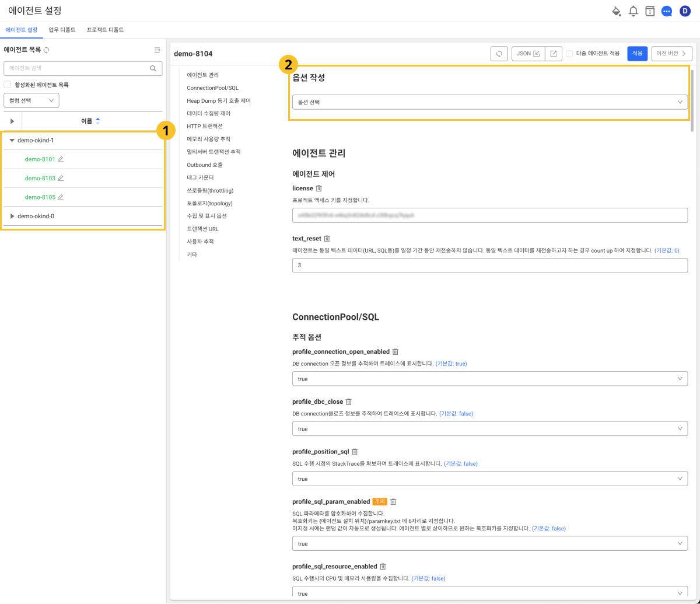Delete the profile_sql_param_enabled option
The height and width of the screenshot is (604, 700).
coord(393,502)
